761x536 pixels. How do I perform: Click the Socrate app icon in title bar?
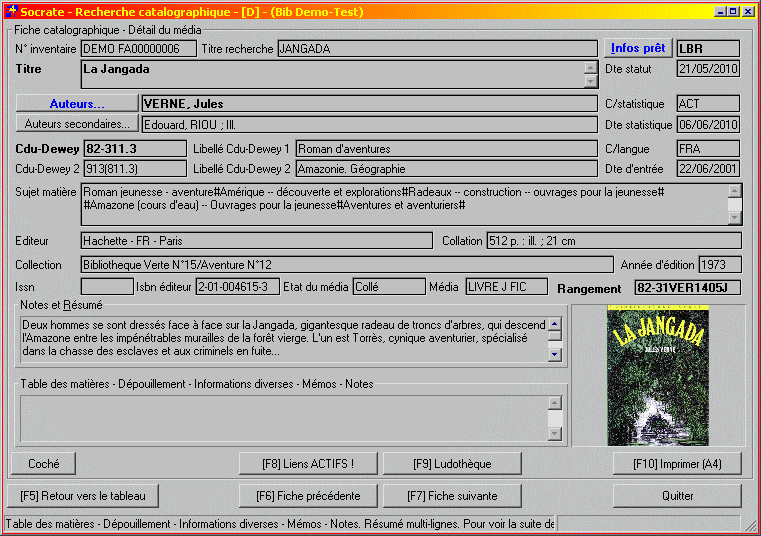tap(12, 11)
